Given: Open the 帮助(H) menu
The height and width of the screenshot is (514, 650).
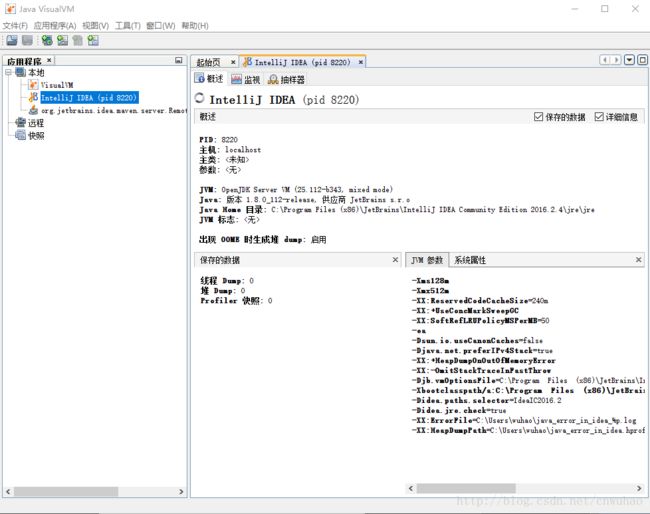Looking at the screenshot, I should 195,26.
